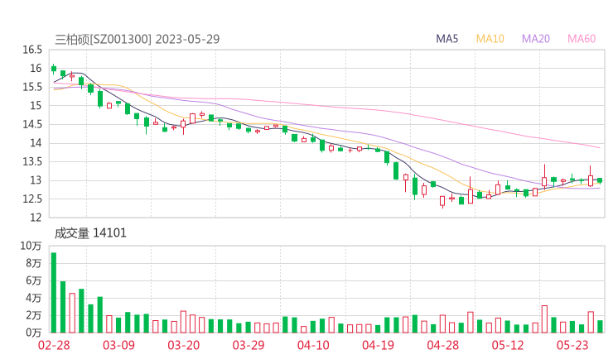Click the 6万 volume axis label
Screen dimensions: 613x364
point(34,280)
